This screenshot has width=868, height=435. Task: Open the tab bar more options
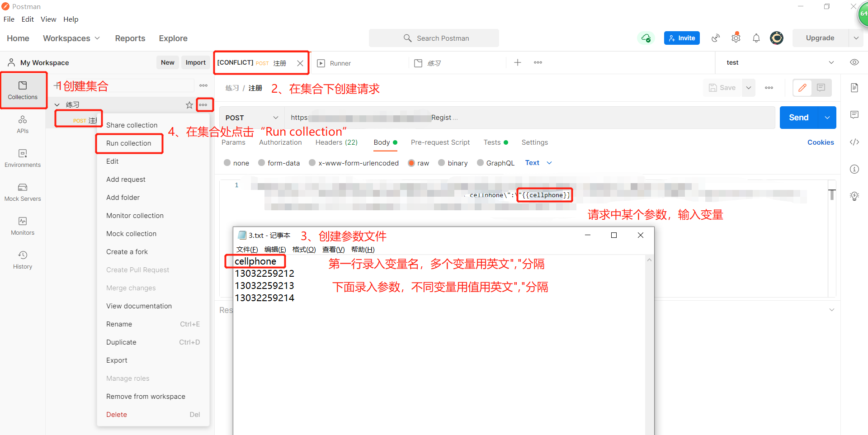click(x=538, y=62)
